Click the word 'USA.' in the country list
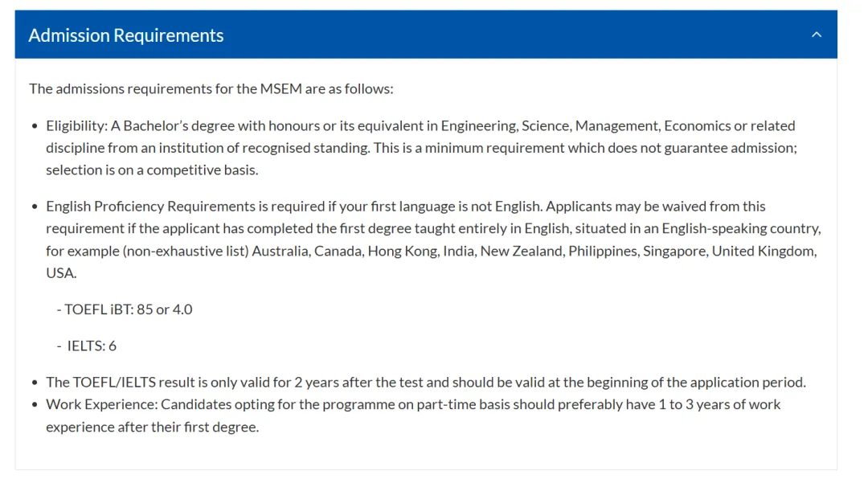 (x=61, y=273)
